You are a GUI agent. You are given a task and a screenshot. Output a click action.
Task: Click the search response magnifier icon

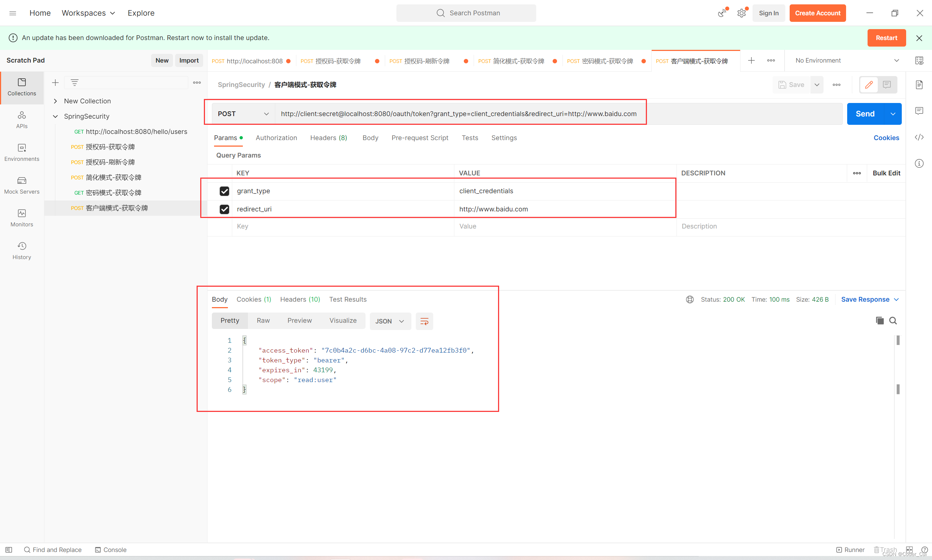893,320
